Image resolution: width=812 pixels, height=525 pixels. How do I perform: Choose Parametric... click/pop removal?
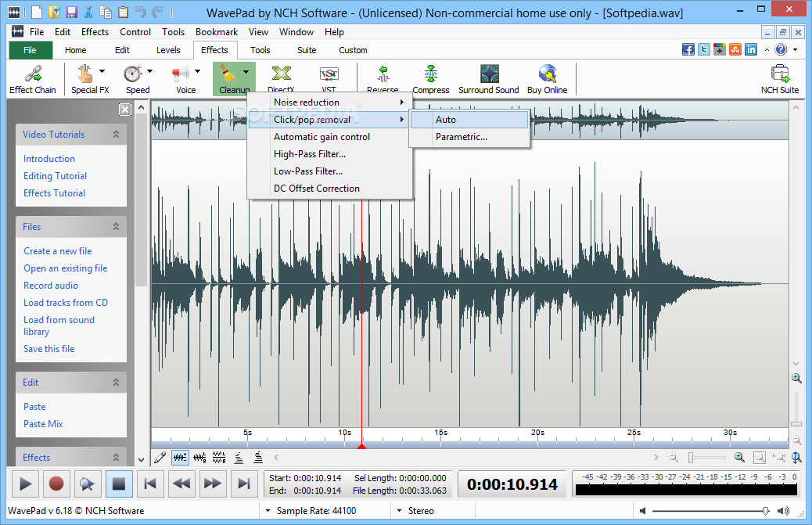(x=469, y=137)
